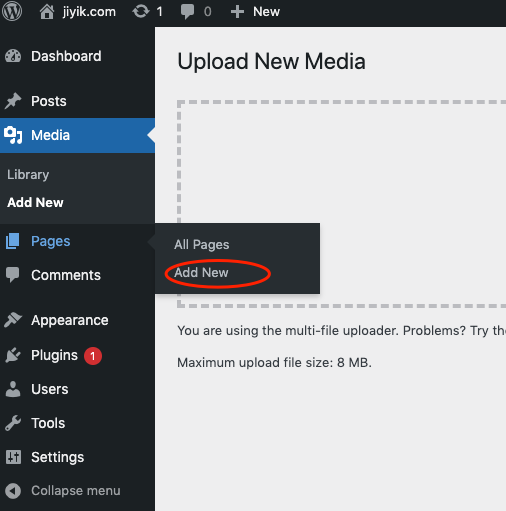This screenshot has width=506, height=511.
Task: Click the multi-file uploader notice text
Action: (342, 331)
